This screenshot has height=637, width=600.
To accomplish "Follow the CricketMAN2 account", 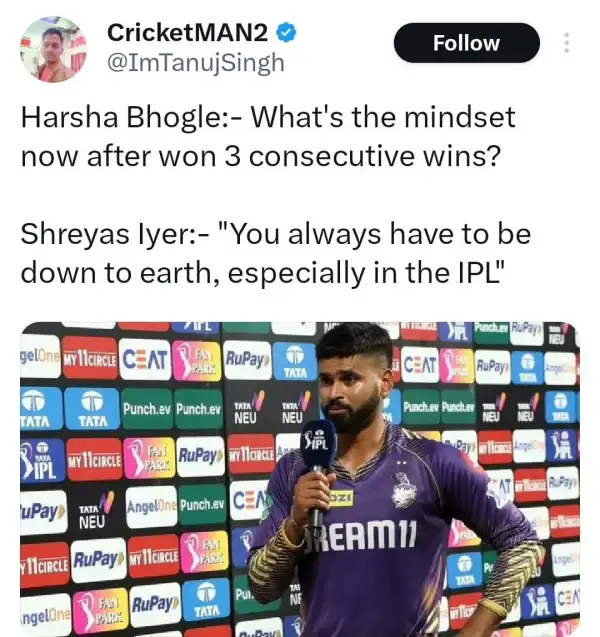I will point(466,43).
